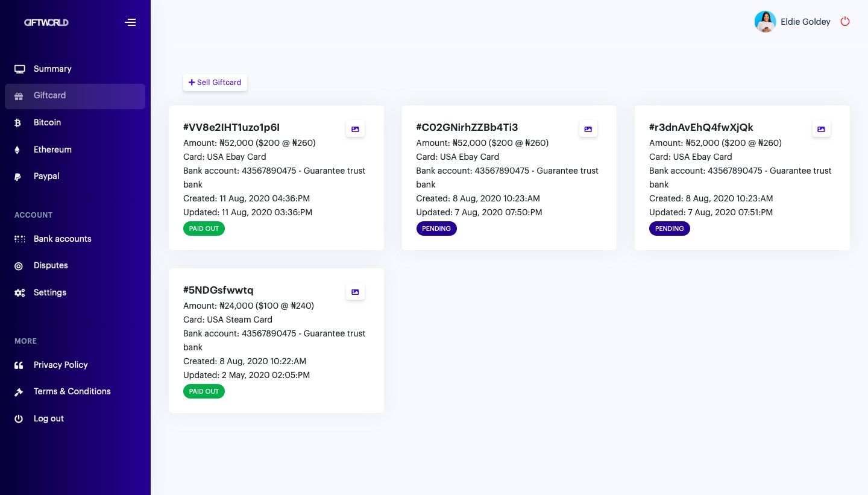Click the Ethereum diamond icon

17,150
